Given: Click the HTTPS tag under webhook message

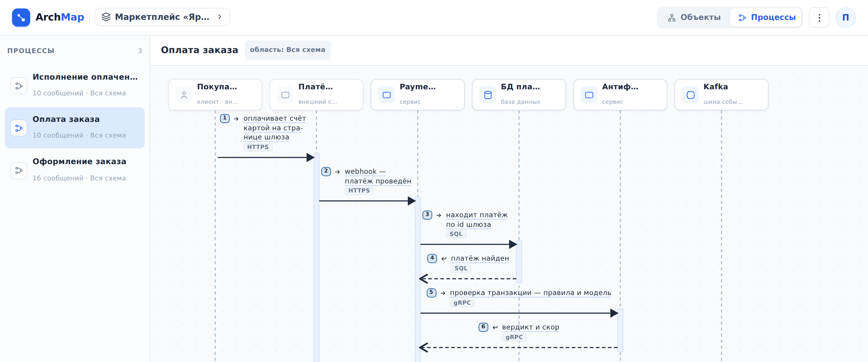Looking at the screenshot, I should click(359, 191).
